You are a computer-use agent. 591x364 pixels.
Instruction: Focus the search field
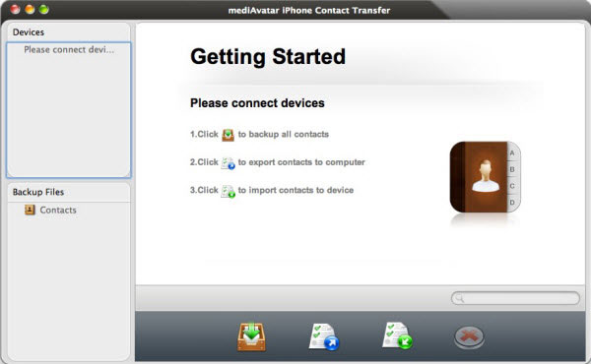click(515, 298)
